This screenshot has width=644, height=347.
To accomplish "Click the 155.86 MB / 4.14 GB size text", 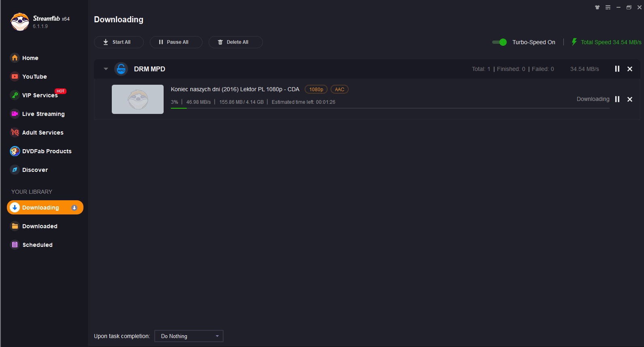I will coord(241,102).
